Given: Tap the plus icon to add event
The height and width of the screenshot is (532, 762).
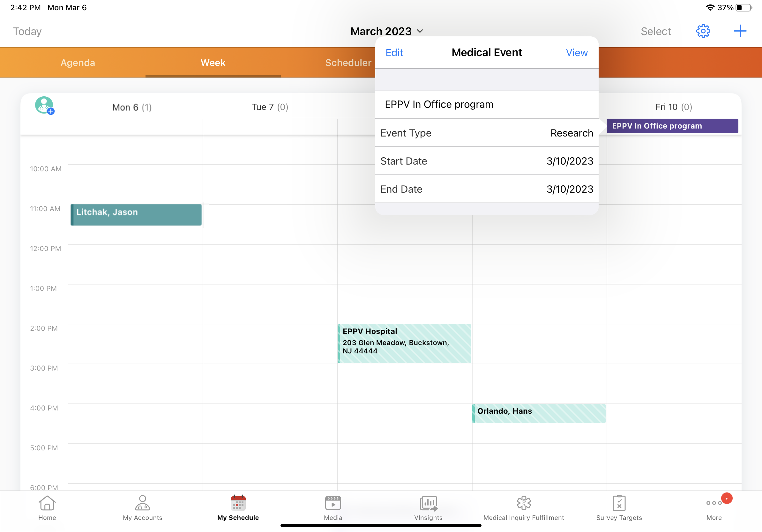Looking at the screenshot, I should [740, 31].
